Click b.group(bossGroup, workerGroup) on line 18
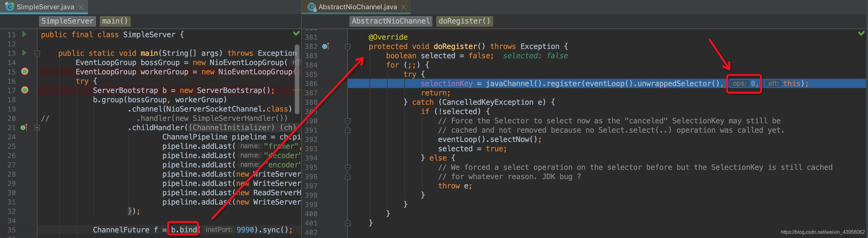The image size is (868, 238). 160,100
